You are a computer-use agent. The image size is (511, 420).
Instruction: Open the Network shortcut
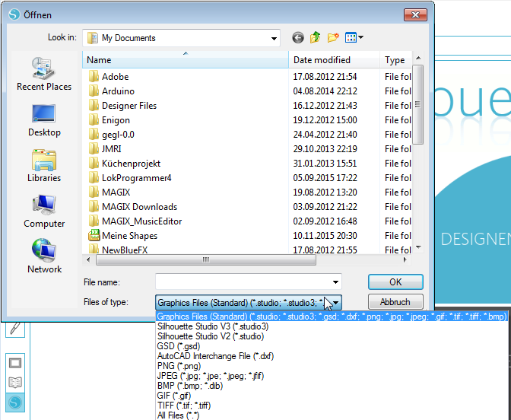(x=44, y=256)
